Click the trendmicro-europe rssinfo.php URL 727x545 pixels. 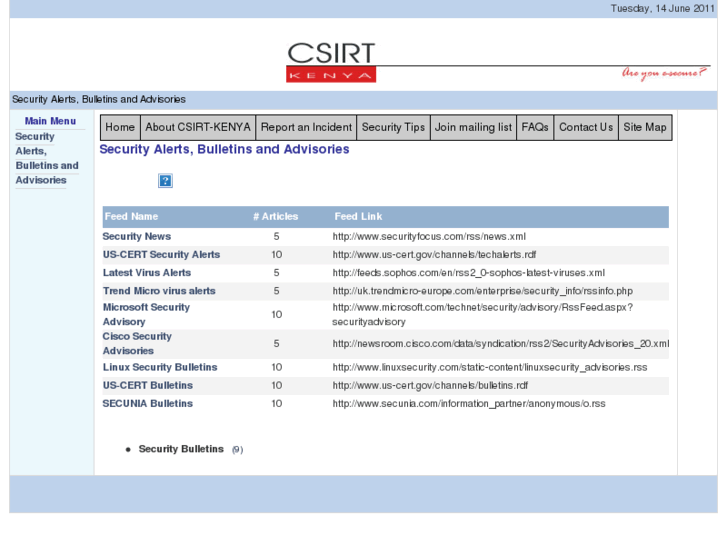482,291
